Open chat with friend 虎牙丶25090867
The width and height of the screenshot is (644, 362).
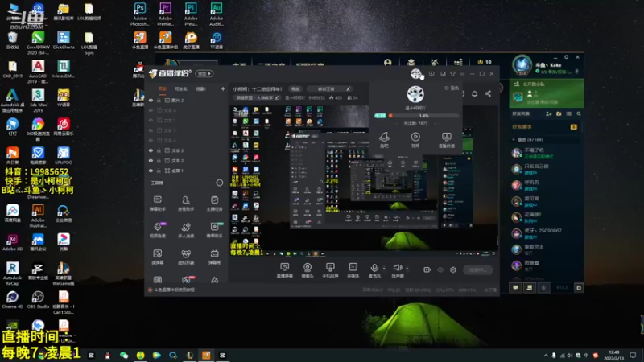point(545,233)
